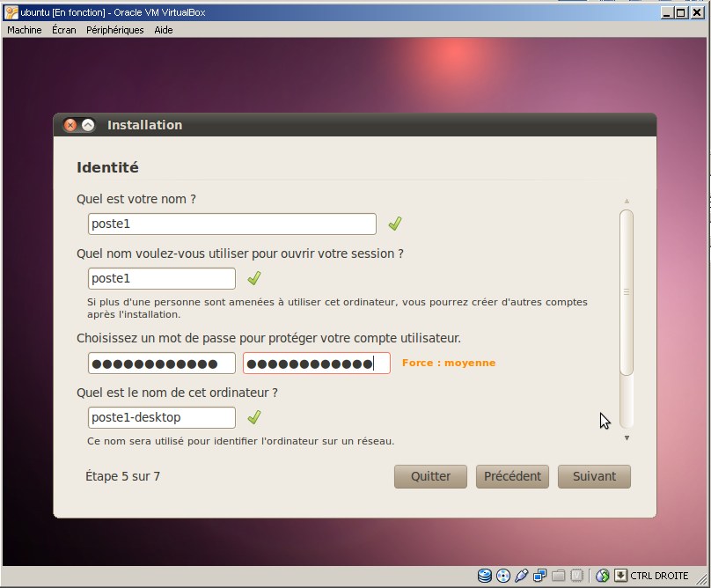Open the shared folders status icon
The width and height of the screenshot is (711, 588).
point(558,576)
